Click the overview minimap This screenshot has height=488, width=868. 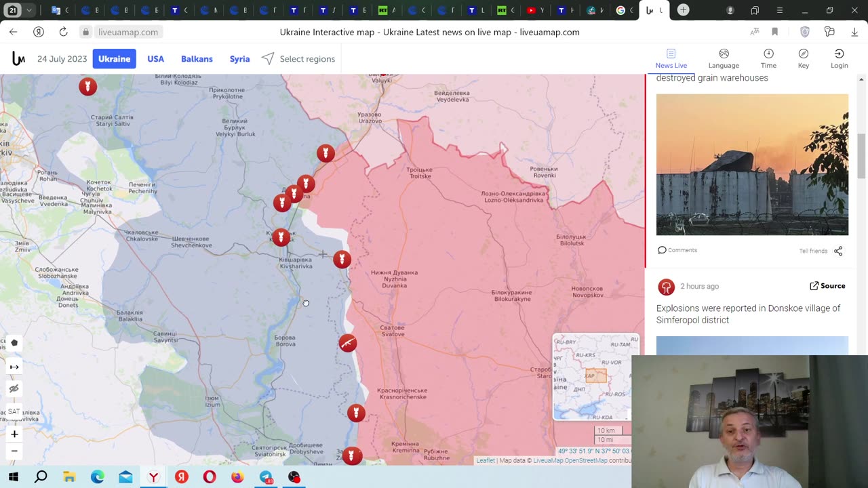click(x=595, y=377)
